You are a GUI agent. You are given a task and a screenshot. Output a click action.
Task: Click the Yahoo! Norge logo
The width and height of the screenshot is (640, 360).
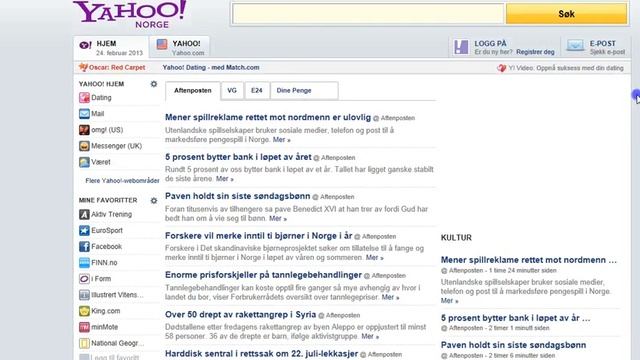click(x=129, y=14)
